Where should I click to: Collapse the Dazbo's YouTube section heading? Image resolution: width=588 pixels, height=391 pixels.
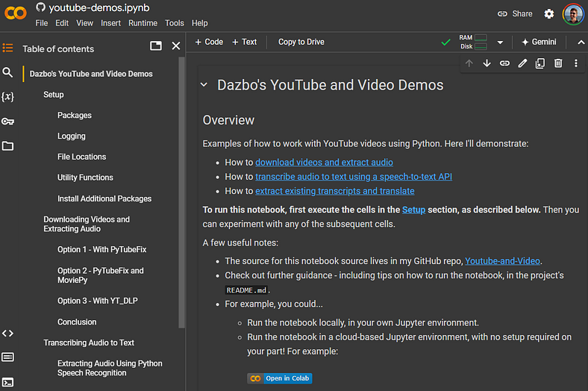click(x=204, y=85)
